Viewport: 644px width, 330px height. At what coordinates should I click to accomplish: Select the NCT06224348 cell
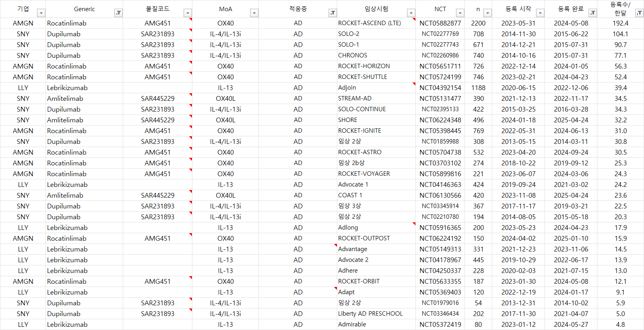click(x=440, y=120)
